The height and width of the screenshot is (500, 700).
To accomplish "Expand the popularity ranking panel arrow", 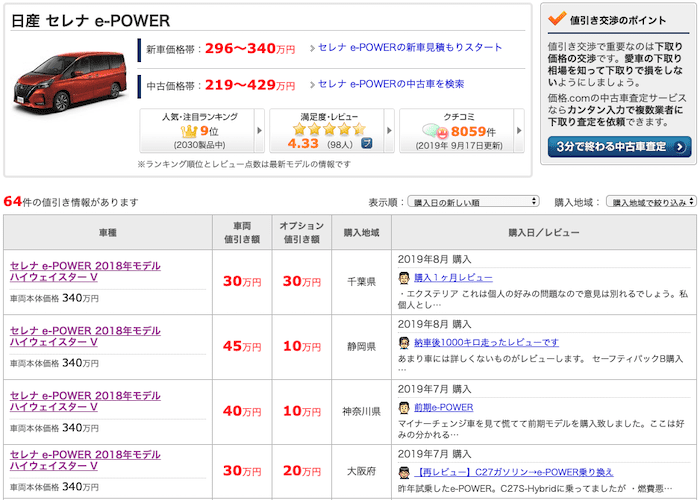I will point(259,130).
